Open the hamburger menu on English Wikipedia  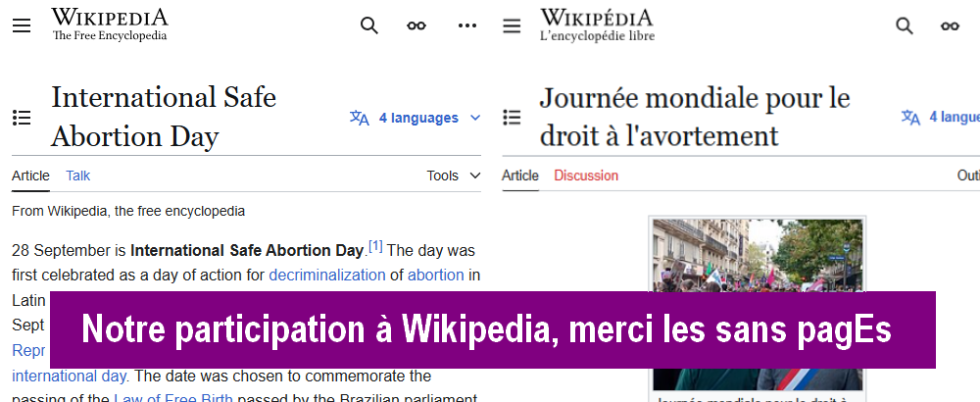click(22, 25)
